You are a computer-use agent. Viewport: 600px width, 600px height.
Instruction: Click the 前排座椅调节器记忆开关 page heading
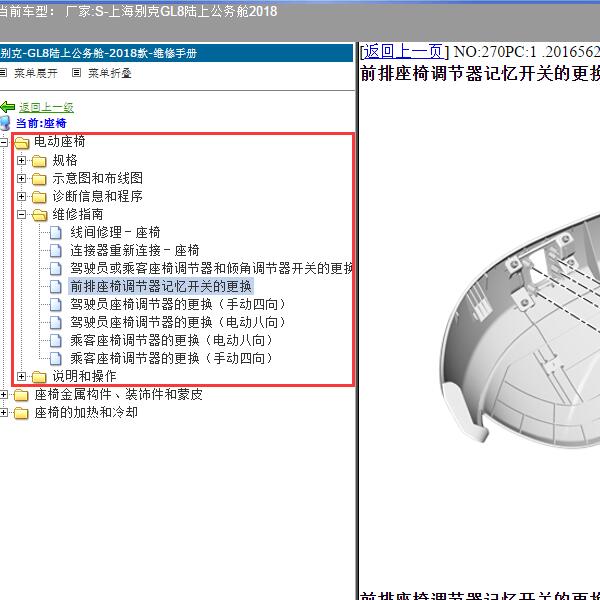[480, 73]
